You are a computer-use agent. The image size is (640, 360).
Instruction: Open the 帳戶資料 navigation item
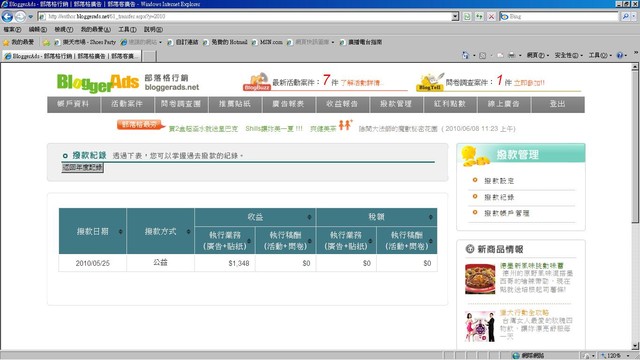(73, 104)
